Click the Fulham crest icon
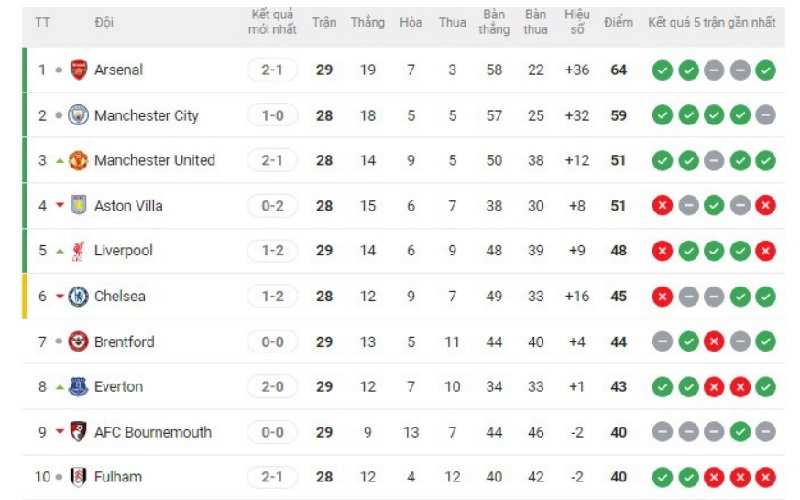Viewport: 800px width, 500px height. (78, 476)
